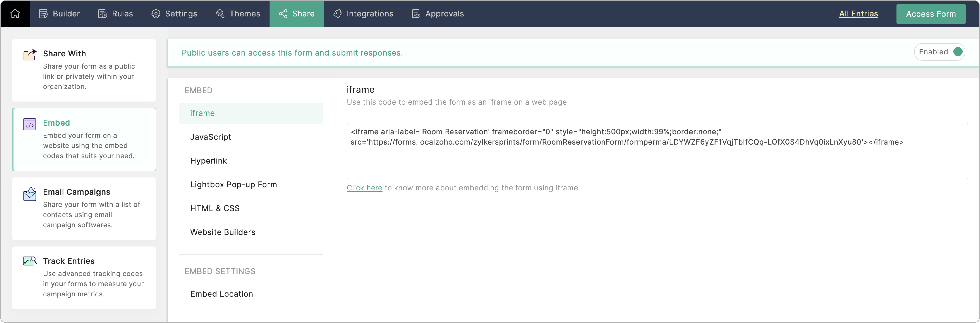The height and width of the screenshot is (323, 980).
Task: Open Website Builders embed option
Action: 223,232
